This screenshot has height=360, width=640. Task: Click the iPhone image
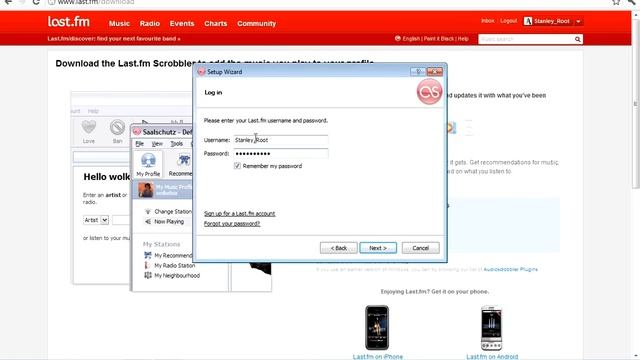click(377, 328)
